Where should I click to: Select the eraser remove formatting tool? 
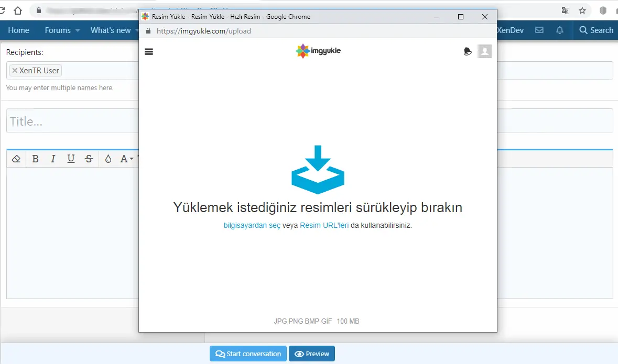[x=16, y=159]
